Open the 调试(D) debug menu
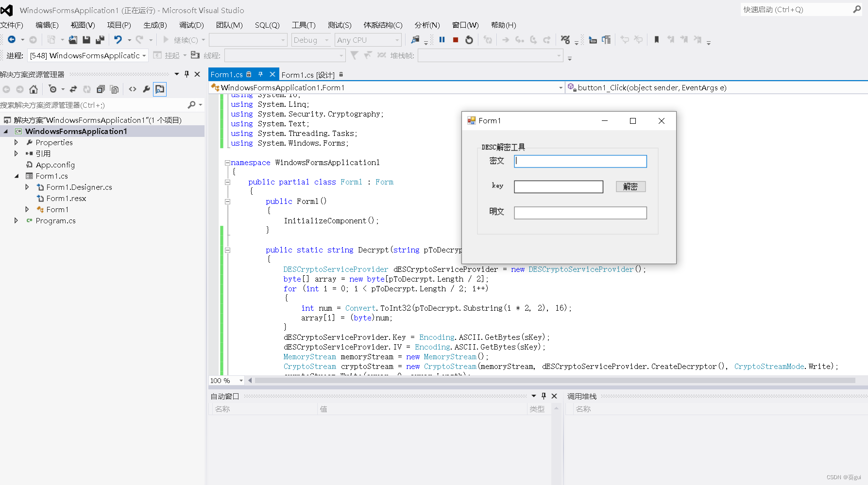This screenshot has height=485, width=868. 191,25
